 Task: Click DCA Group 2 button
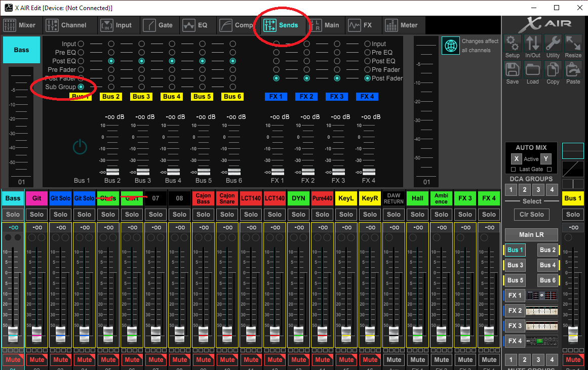525,190
